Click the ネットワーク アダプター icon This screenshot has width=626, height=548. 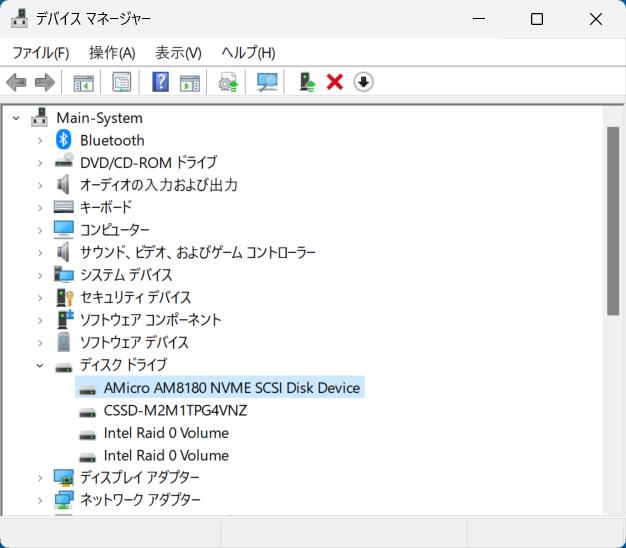tap(64, 500)
